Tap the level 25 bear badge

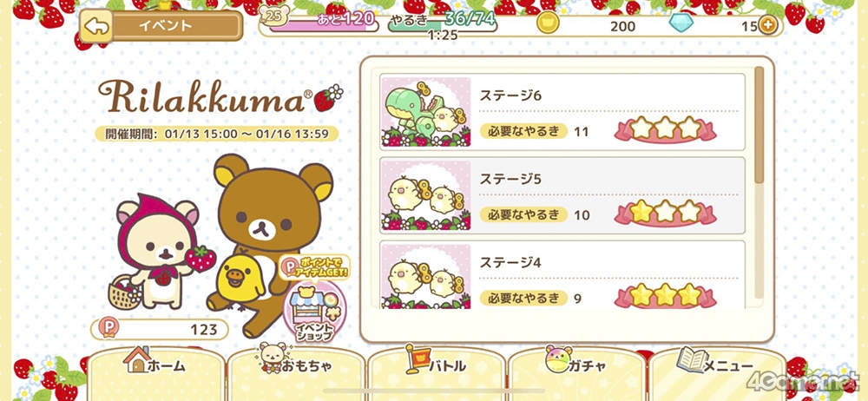click(x=274, y=16)
